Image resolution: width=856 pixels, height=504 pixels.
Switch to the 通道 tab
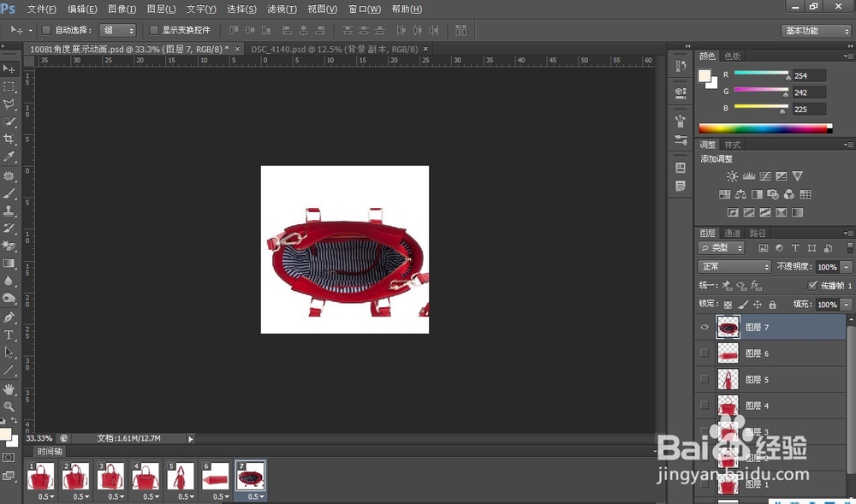732,234
